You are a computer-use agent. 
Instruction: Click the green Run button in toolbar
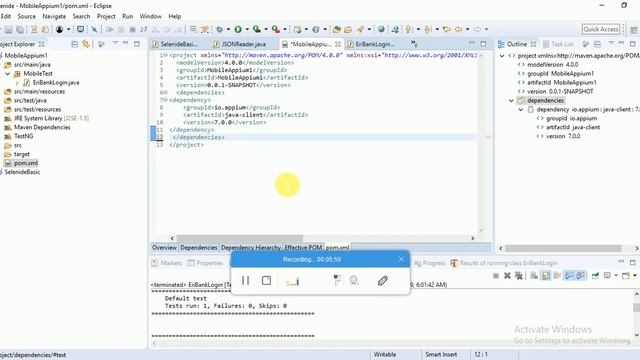pyautogui.click(x=238, y=29)
